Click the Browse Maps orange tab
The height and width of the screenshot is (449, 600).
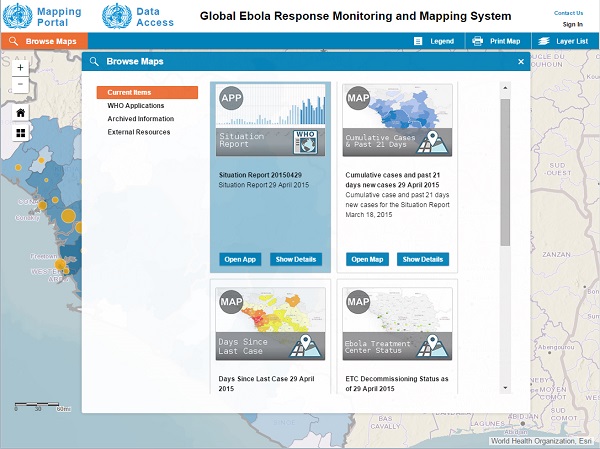44,41
